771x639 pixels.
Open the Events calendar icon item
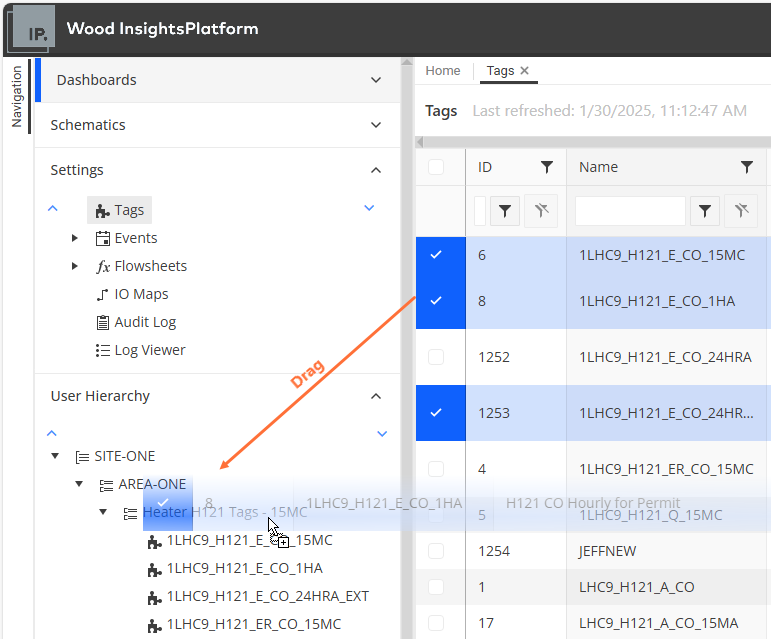pyautogui.click(x=102, y=238)
